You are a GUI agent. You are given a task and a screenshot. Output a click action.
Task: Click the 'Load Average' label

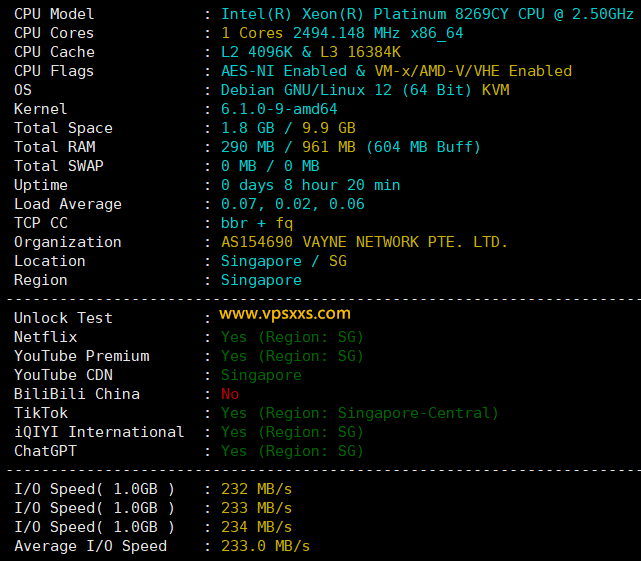[x=68, y=204]
